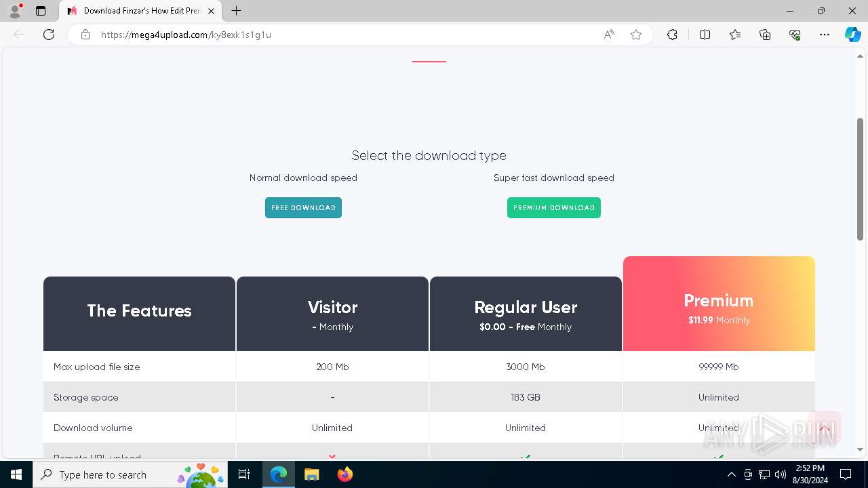Open Copilot sidebar icon

[x=852, y=35]
